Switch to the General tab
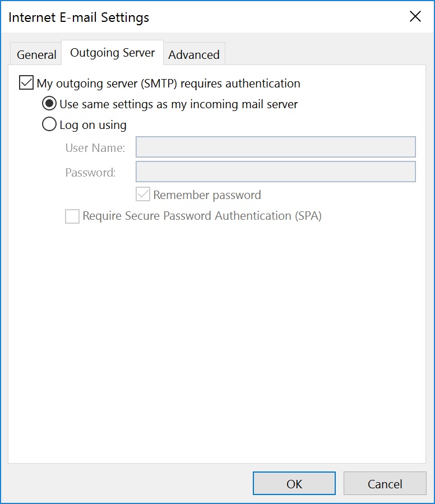The width and height of the screenshot is (435, 504). pos(36,54)
